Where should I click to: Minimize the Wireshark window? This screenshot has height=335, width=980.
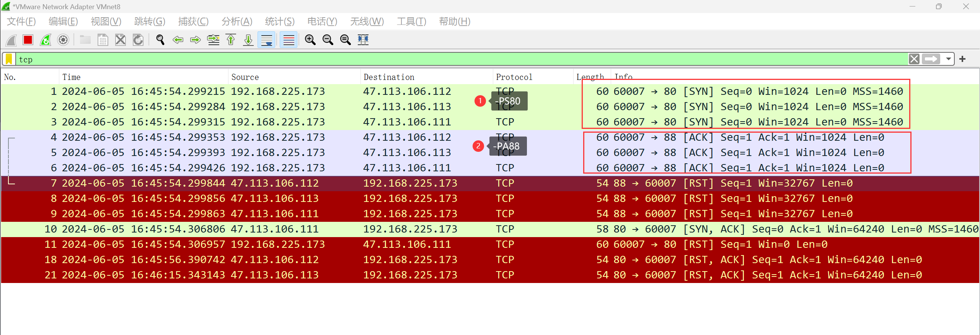pyautogui.click(x=913, y=7)
